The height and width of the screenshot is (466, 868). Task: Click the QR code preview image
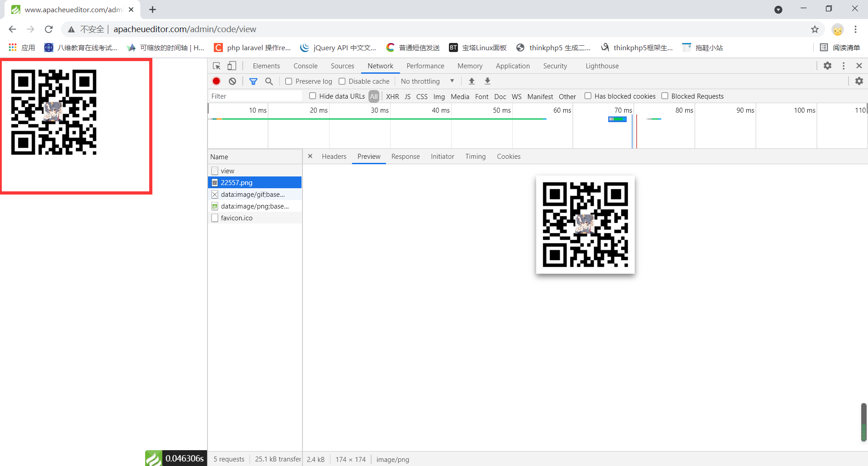coord(585,224)
